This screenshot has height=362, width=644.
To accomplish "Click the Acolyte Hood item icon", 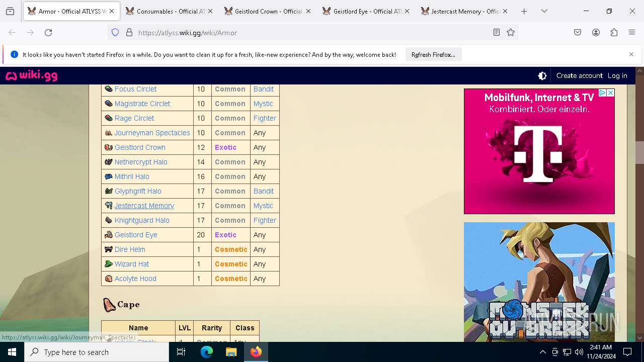I will pos(108,279).
